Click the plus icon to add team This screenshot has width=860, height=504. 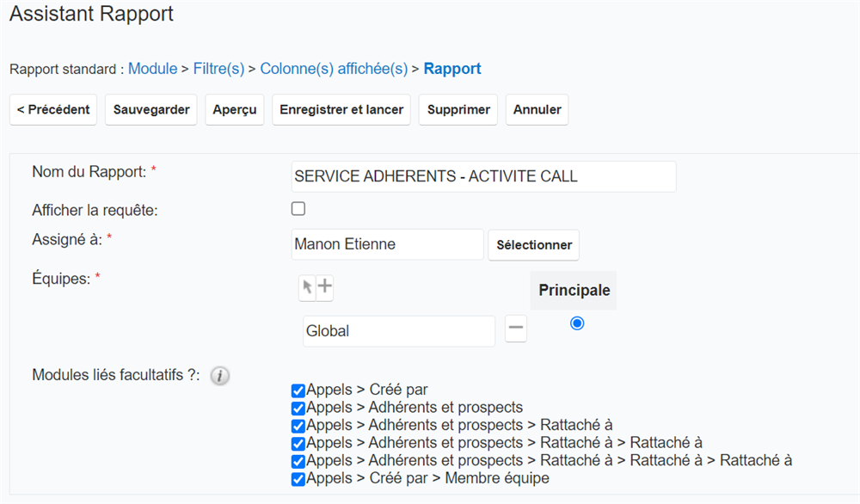(x=325, y=288)
